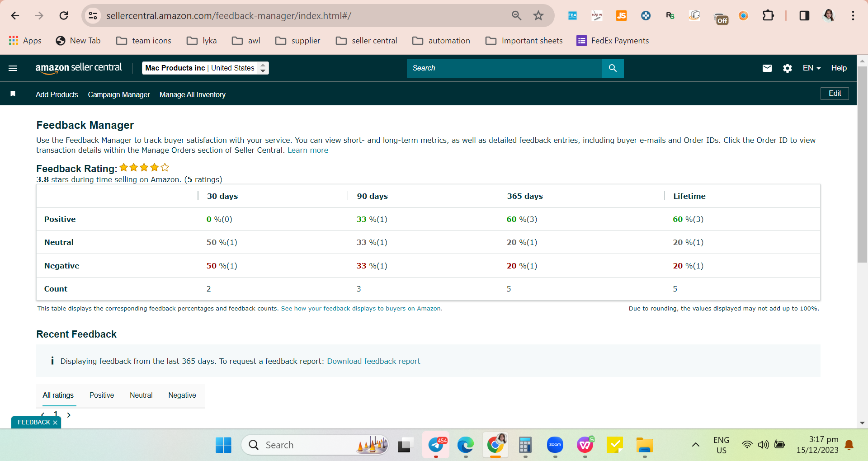Click the Edit favorites bar button
Viewport: 868px width, 461px height.
coord(835,94)
